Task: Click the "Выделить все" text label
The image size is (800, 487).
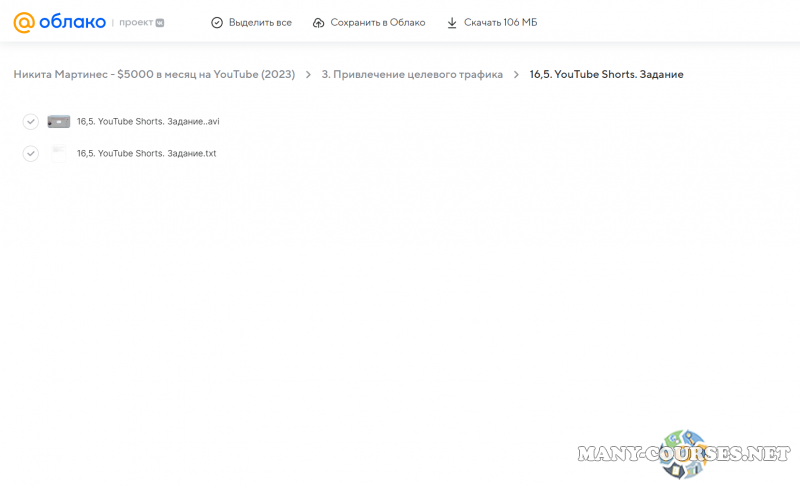Action: 260,22
